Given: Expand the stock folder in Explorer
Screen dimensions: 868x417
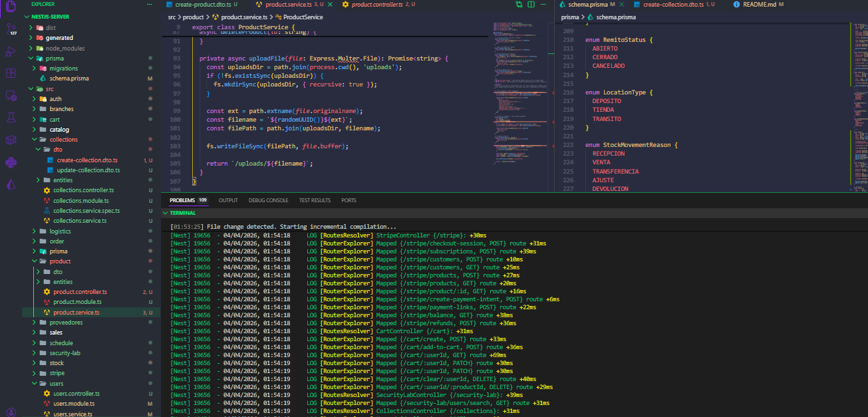Looking at the screenshot, I should coord(57,363).
